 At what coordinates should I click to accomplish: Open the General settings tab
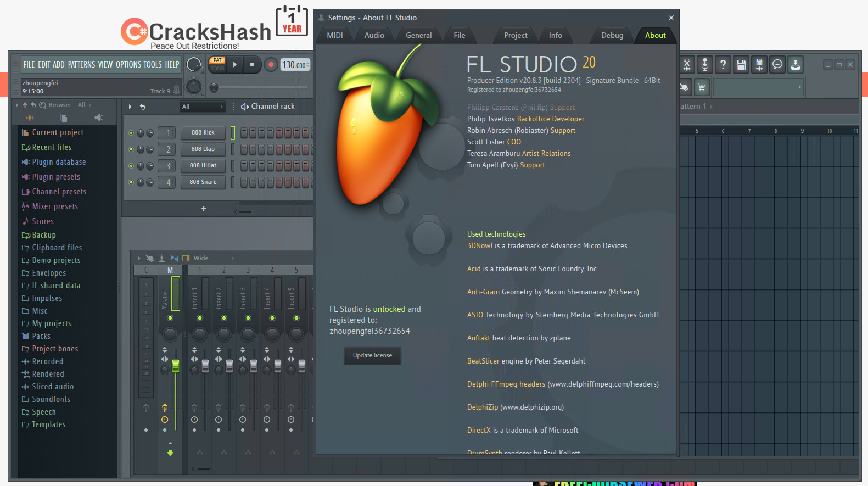coord(419,35)
